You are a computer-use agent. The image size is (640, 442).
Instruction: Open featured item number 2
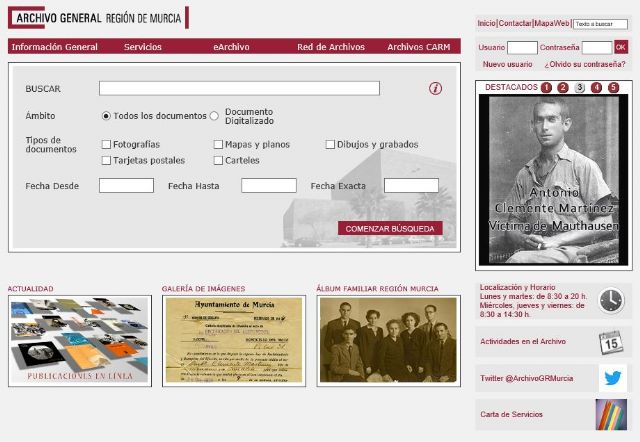563,87
